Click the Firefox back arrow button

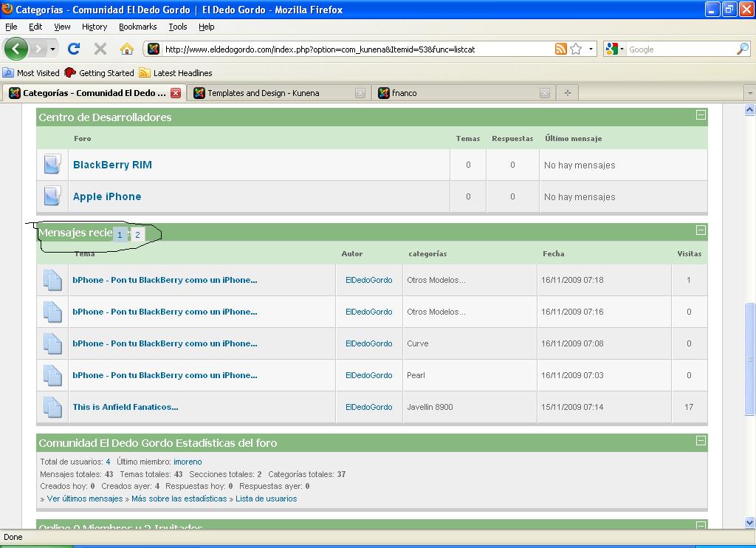(x=16, y=49)
